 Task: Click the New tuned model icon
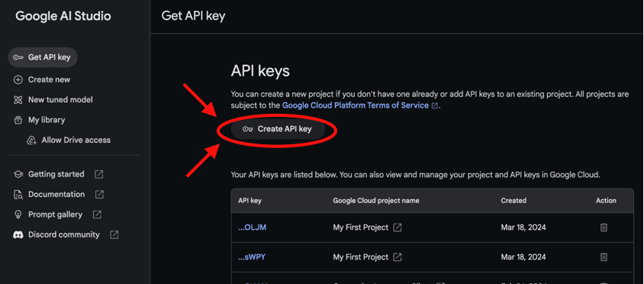point(18,99)
